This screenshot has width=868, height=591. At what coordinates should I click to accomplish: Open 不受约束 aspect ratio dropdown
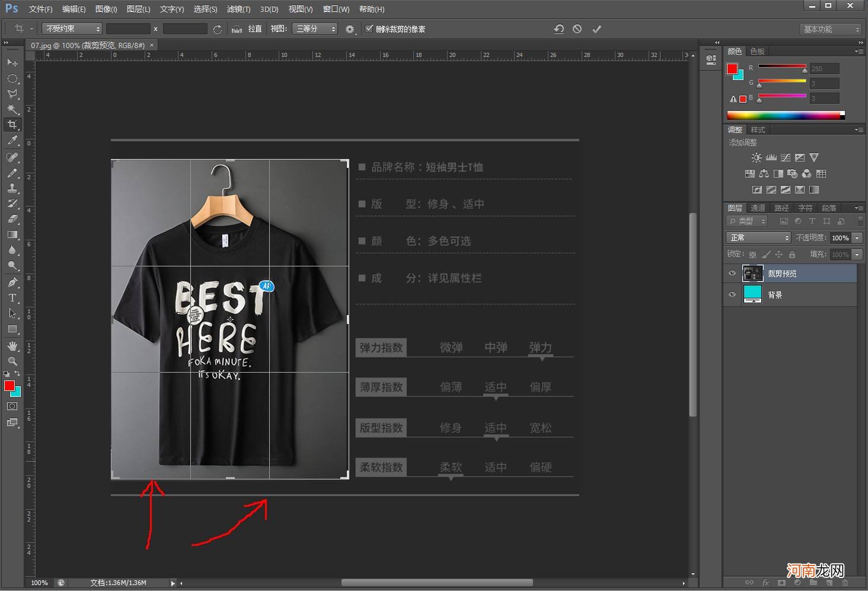(x=72, y=29)
